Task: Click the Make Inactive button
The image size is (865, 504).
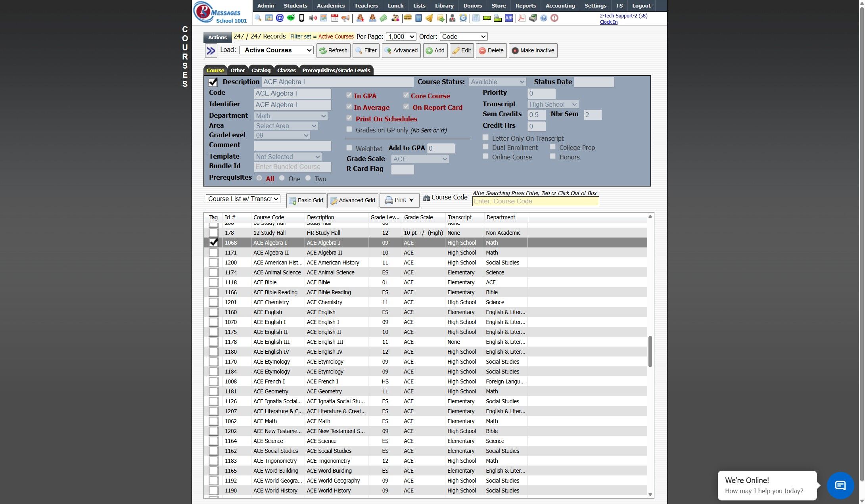Action: 533,50
